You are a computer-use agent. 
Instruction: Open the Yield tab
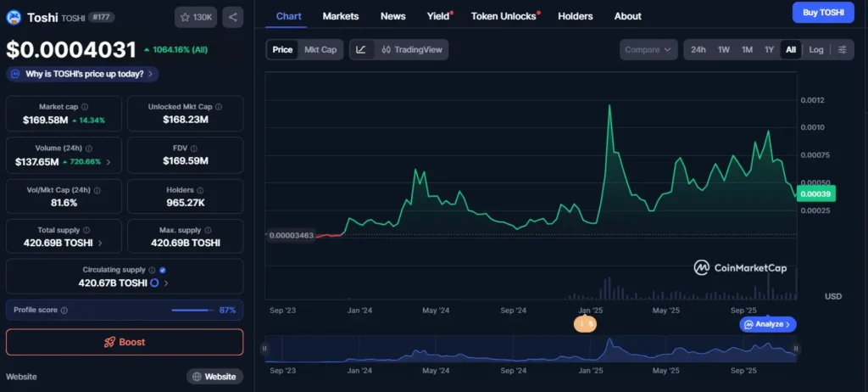click(x=438, y=16)
